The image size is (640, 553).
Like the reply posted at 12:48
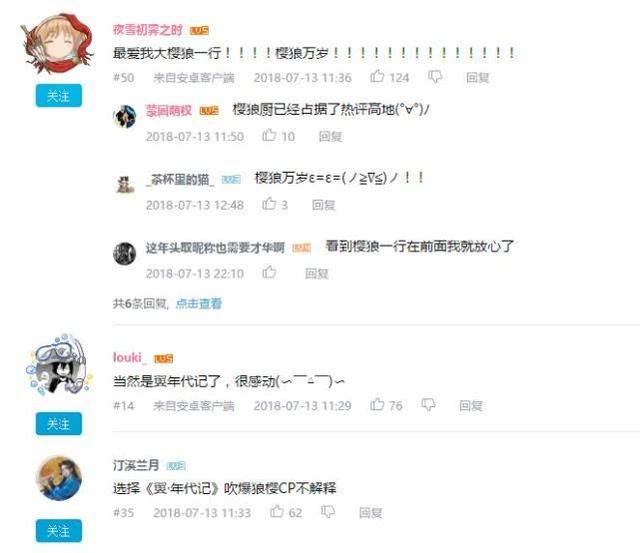[269, 203]
